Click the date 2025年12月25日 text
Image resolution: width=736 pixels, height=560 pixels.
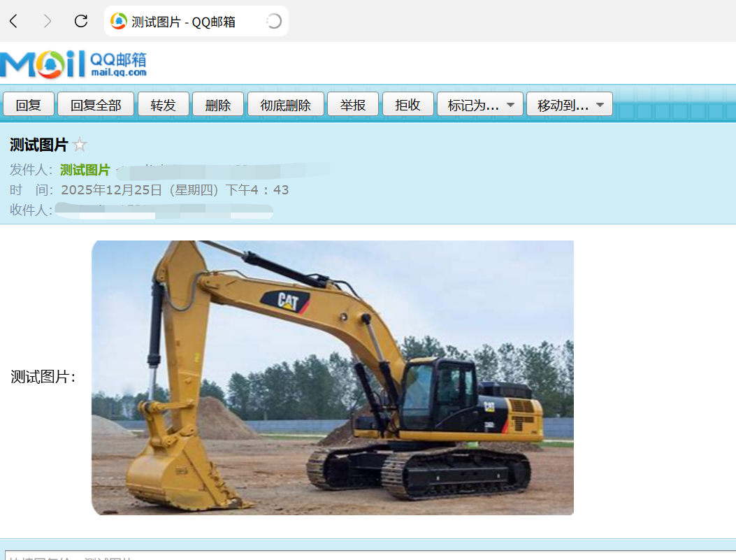click(x=111, y=190)
